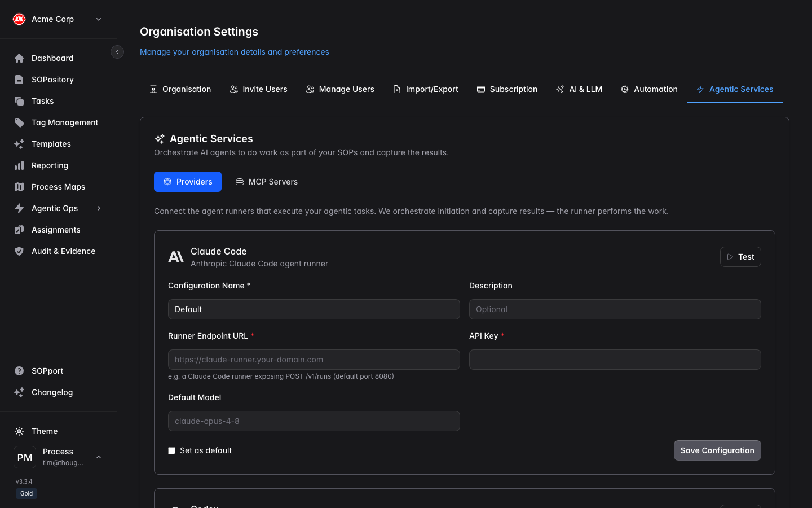Click the Reporting bar chart icon
Screen dimensions: 812x508
point(19,165)
